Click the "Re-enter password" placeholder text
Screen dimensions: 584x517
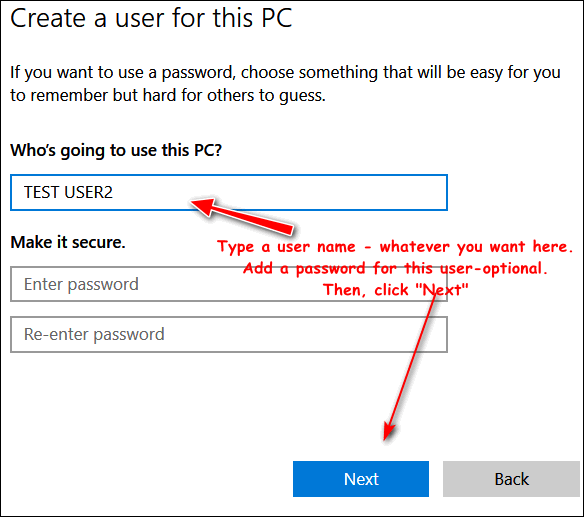click(94, 334)
